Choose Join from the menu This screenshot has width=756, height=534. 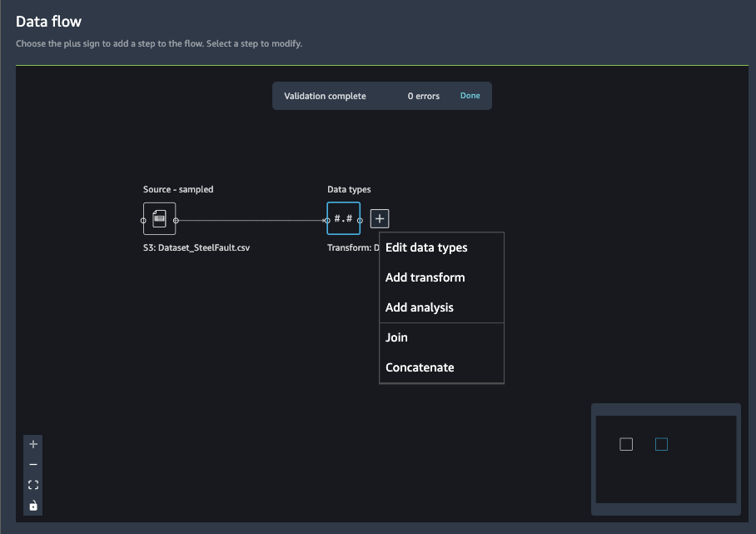tap(441, 337)
